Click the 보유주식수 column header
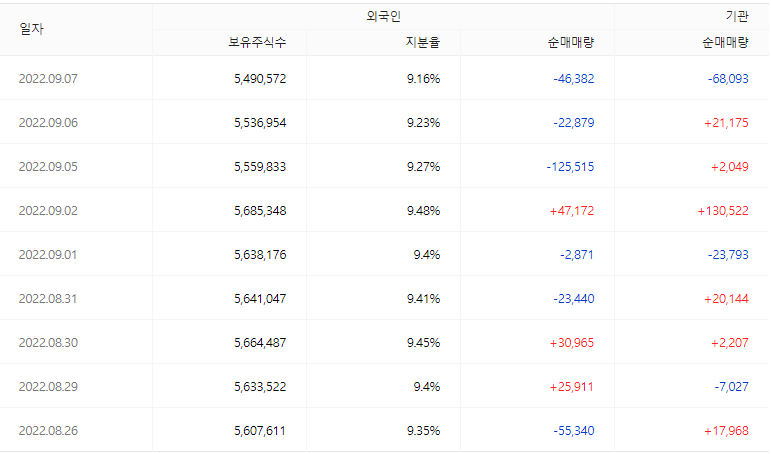 [x=257, y=42]
